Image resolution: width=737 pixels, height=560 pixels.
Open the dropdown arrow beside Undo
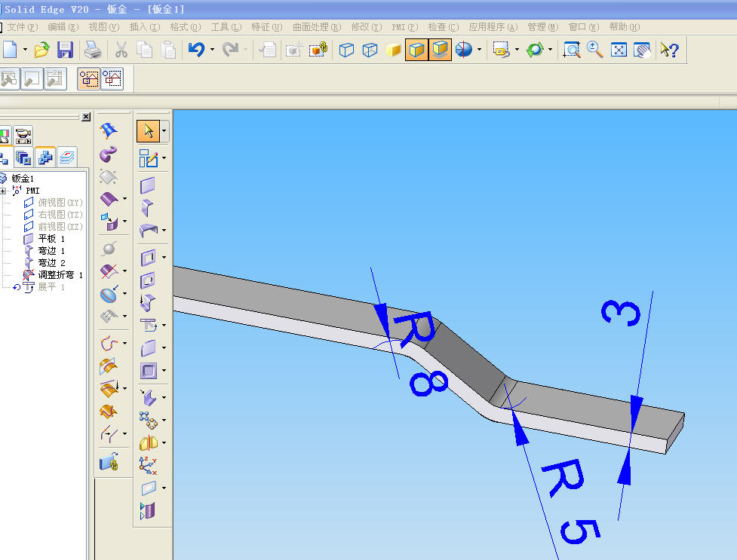tap(213, 49)
